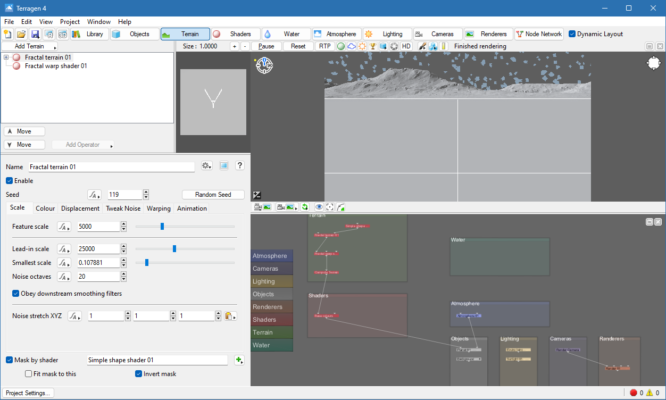Click the Pause button

(x=266, y=46)
